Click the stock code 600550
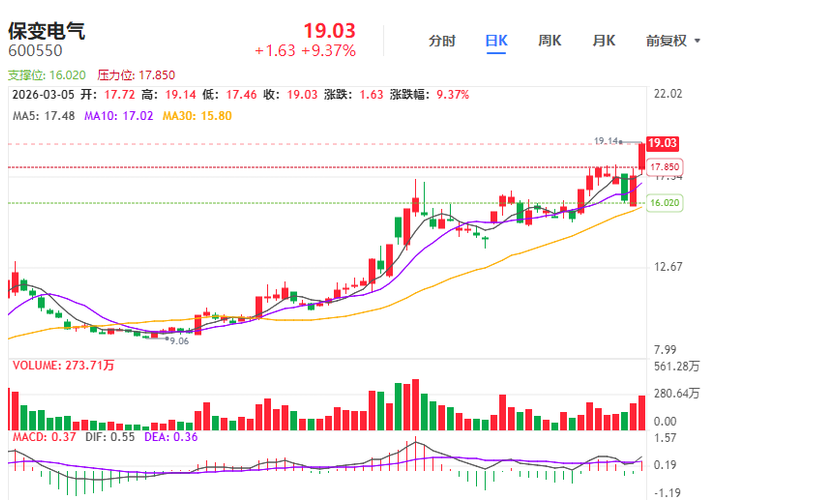The image size is (835, 500). pos(35,51)
